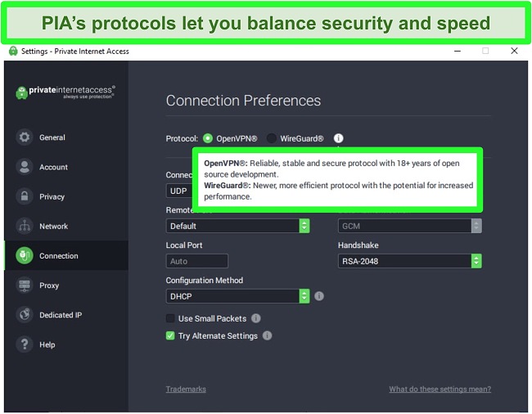Select the OpenVPN protocol radio button

pos(208,138)
